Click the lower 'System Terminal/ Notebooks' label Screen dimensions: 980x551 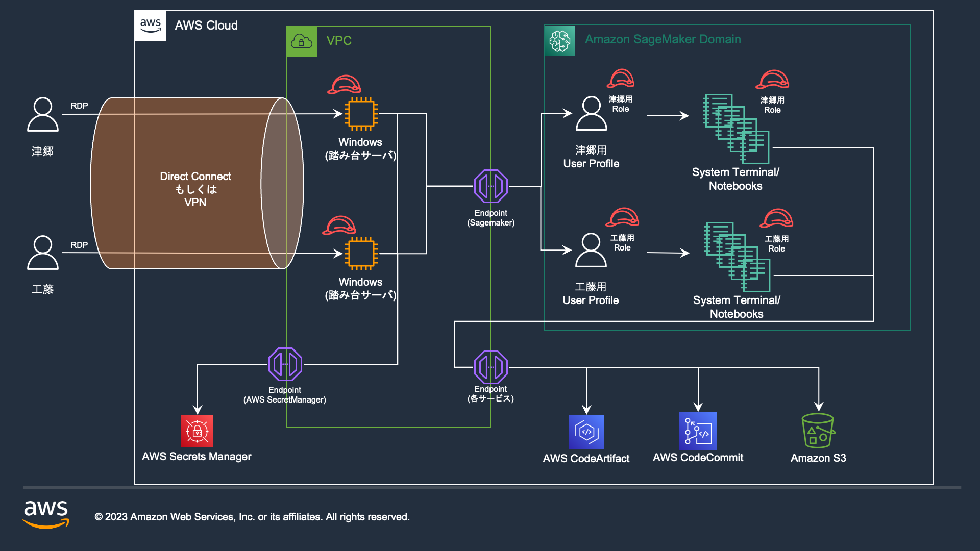pyautogui.click(x=737, y=307)
